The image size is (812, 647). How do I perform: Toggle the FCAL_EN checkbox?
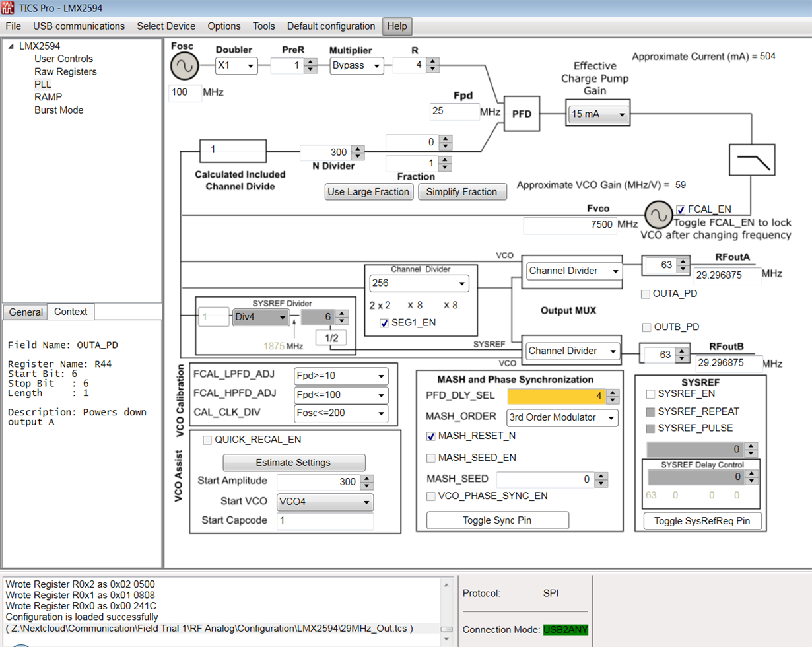[681, 209]
